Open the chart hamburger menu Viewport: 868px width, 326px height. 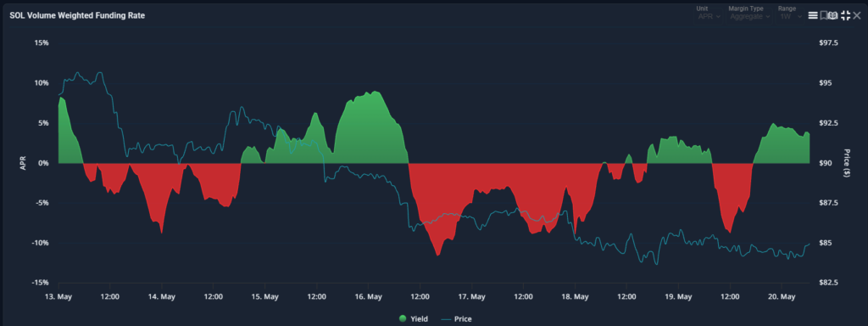pos(813,15)
